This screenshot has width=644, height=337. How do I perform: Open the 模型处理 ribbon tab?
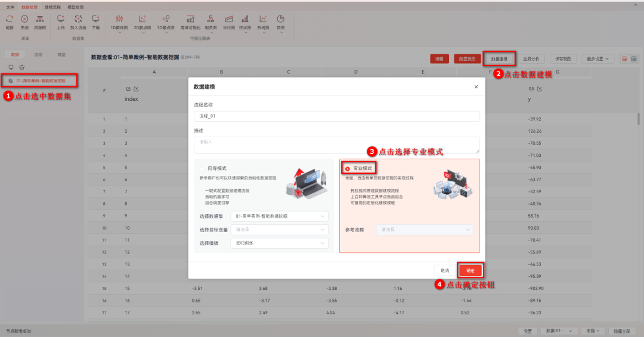(76, 7)
